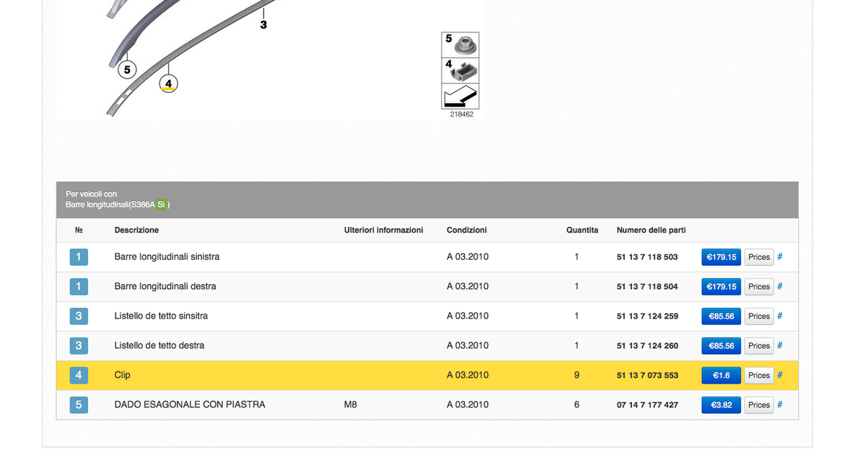Click the €179.15 price for part 51 13 7 118 503
868x463 pixels.
tap(721, 257)
